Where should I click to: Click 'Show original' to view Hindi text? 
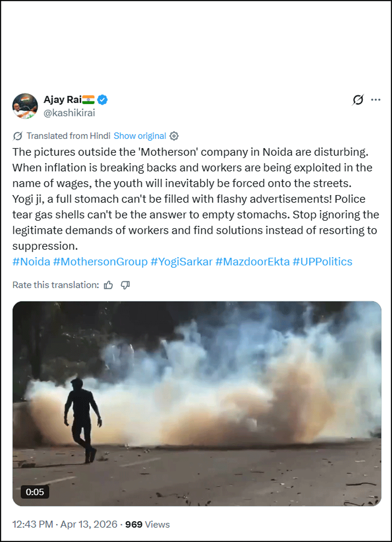click(140, 136)
